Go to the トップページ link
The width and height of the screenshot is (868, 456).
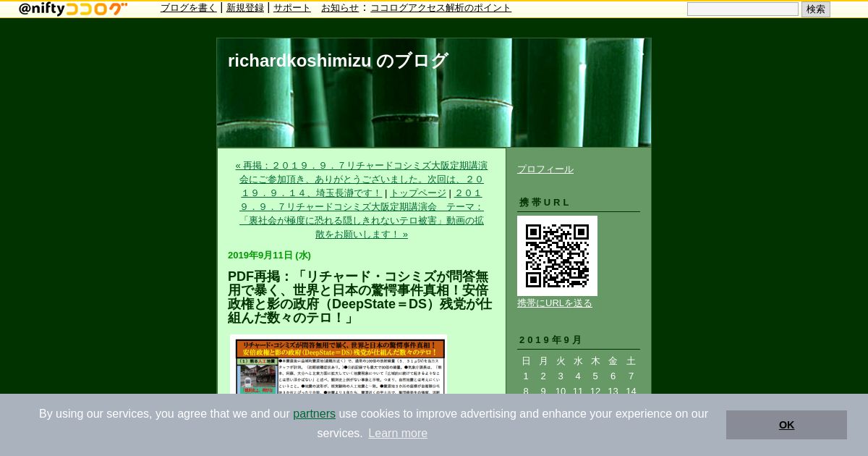[418, 193]
